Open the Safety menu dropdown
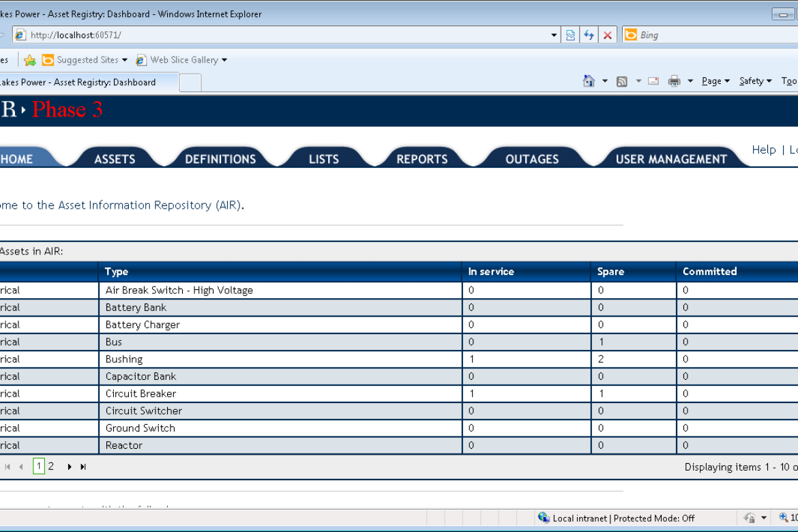The width and height of the screenshot is (798, 532). (755, 81)
